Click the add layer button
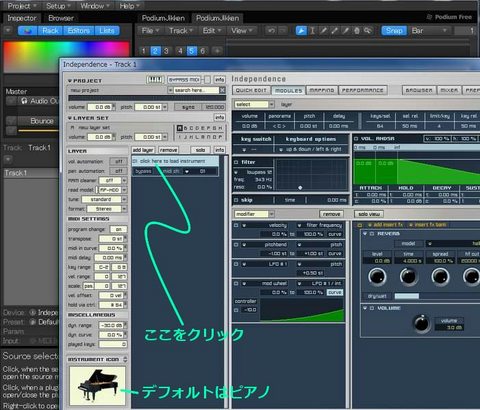The height and width of the screenshot is (410, 480). 143,150
